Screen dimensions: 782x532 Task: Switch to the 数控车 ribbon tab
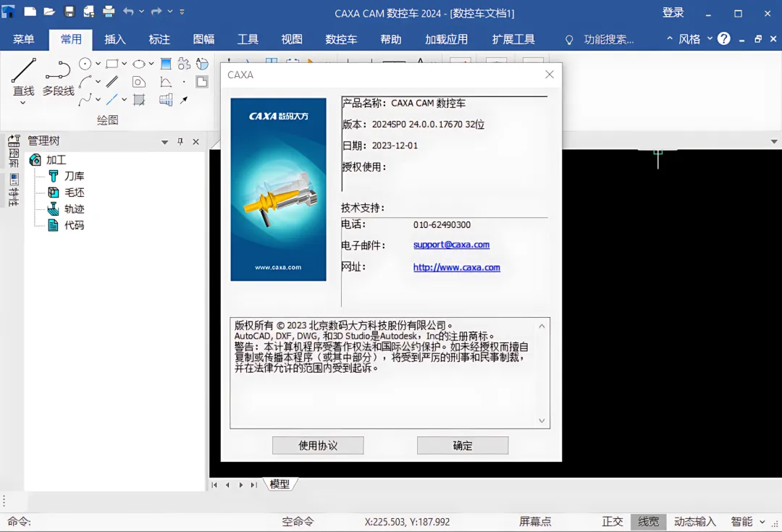[x=341, y=39]
